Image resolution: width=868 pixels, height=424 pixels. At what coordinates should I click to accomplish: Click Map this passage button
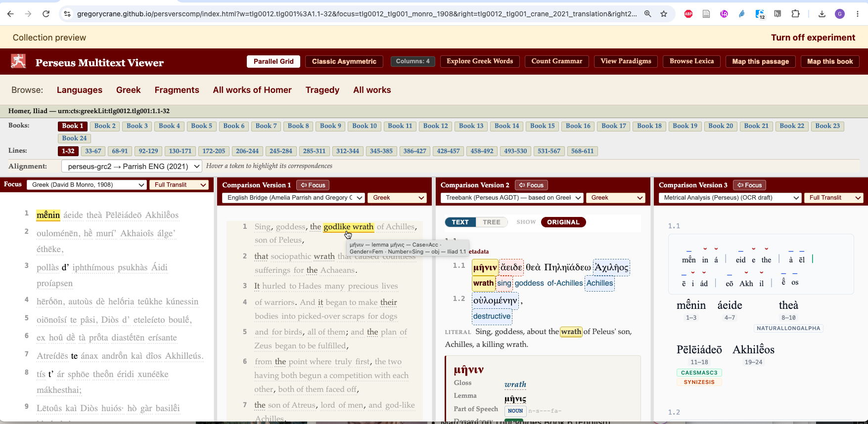point(760,61)
